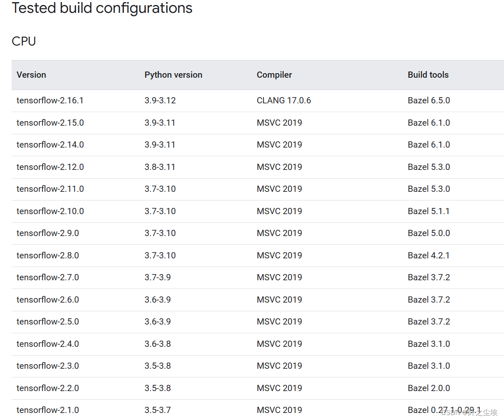Click Bazel 6.1.0 in tensorflow-2.15.0 row
Screen dimensions: 504x420
[x=429, y=123]
